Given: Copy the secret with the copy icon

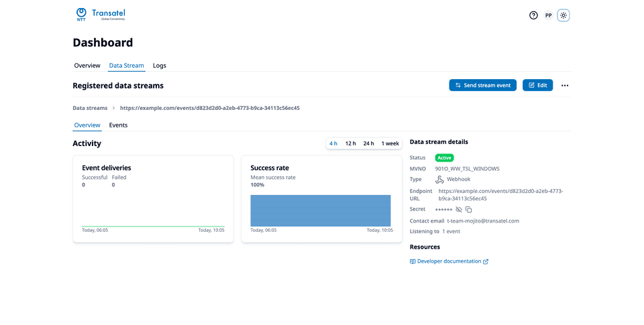Looking at the screenshot, I should (x=469, y=210).
